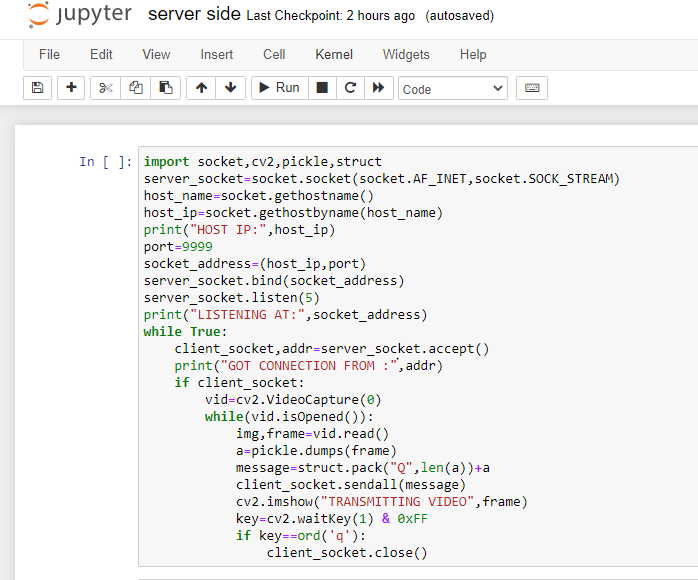Click the 'import socket,cv2,pickle,struct' line
698x580 pixels.
coord(263,162)
